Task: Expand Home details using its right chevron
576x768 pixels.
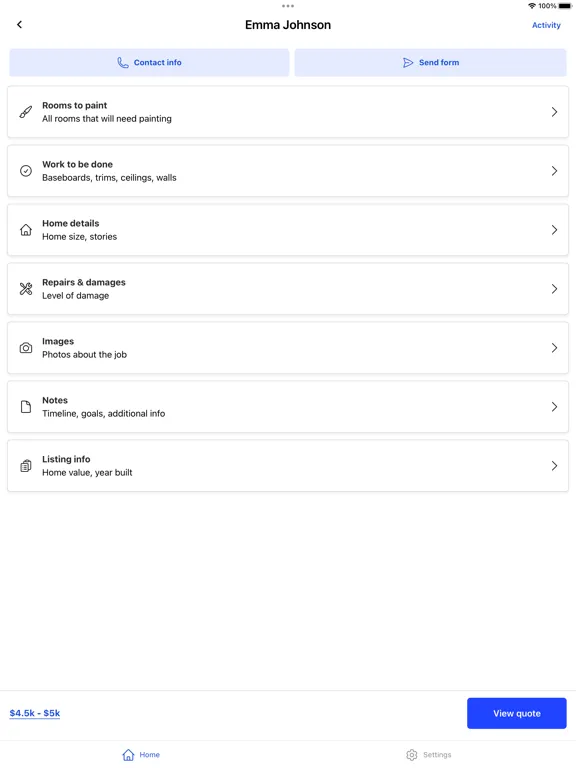Action: [x=554, y=230]
